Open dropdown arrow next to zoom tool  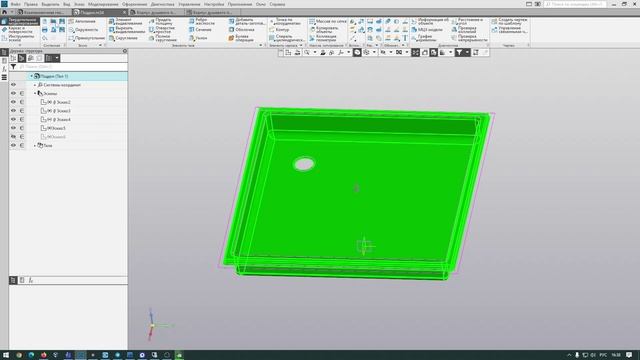pos(315,53)
